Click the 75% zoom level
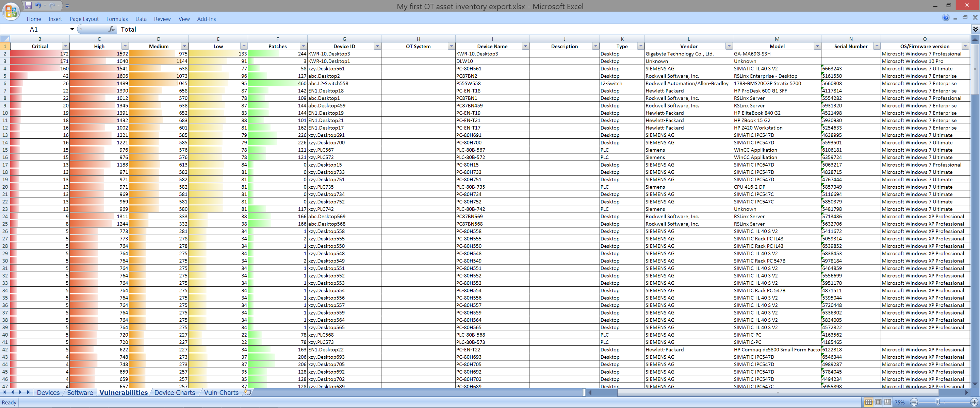Image resolution: width=980 pixels, height=408 pixels. 899,402
